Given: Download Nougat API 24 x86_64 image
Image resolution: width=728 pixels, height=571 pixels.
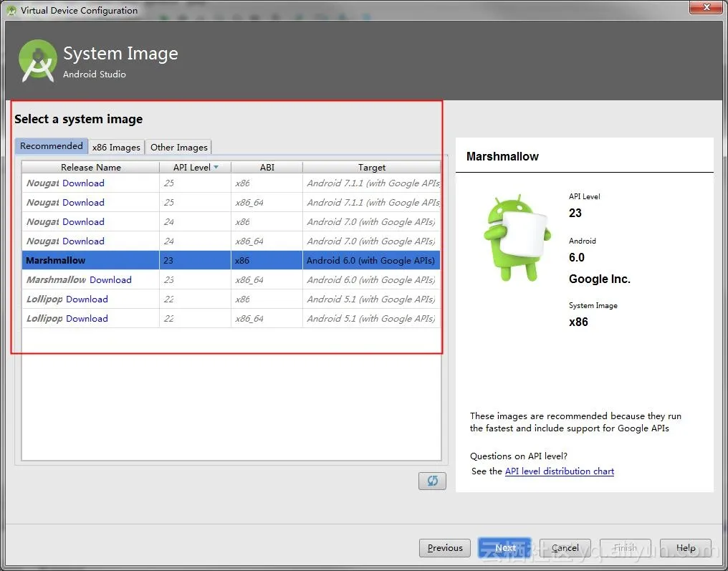Looking at the screenshot, I should [84, 241].
